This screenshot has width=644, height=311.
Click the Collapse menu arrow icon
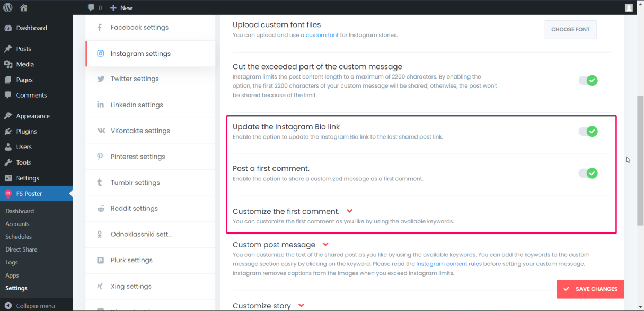8,306
